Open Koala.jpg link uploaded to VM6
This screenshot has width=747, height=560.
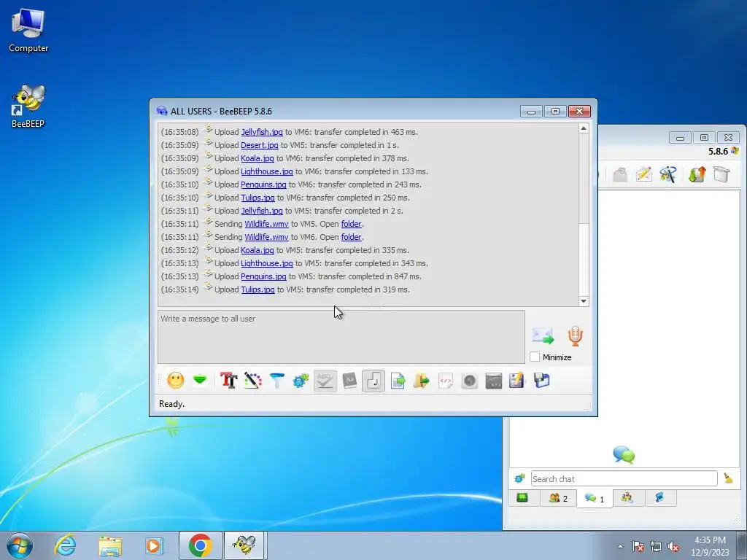coord(258,158)
